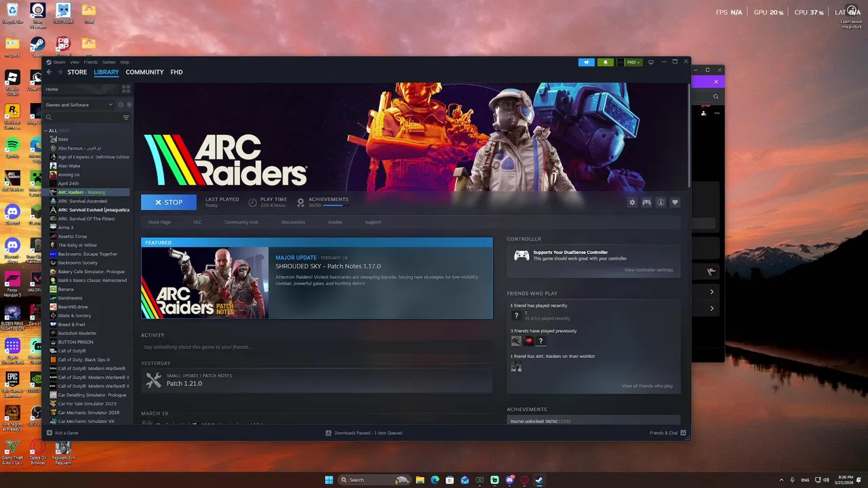Select Among Us in the library list
The height and width of the screenshot is (488, 868).
tap(69, 175)
